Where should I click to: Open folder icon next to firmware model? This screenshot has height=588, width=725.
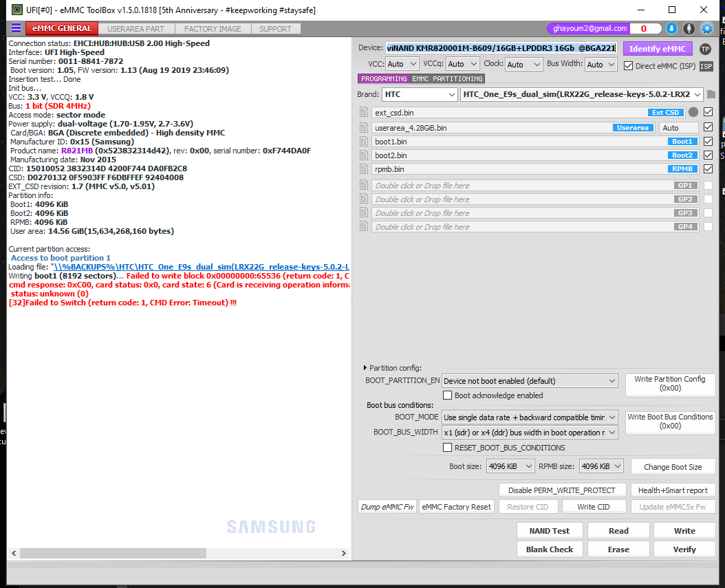711,94
